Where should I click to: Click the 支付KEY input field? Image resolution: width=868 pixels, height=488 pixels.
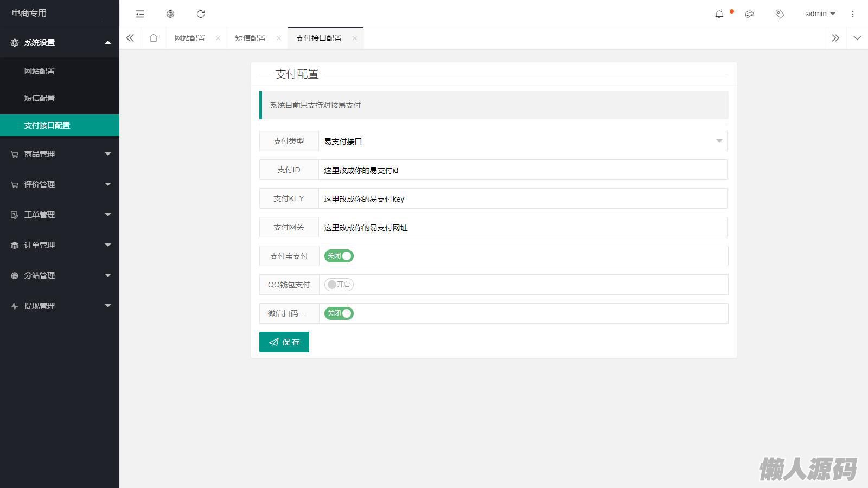point(522,198)
